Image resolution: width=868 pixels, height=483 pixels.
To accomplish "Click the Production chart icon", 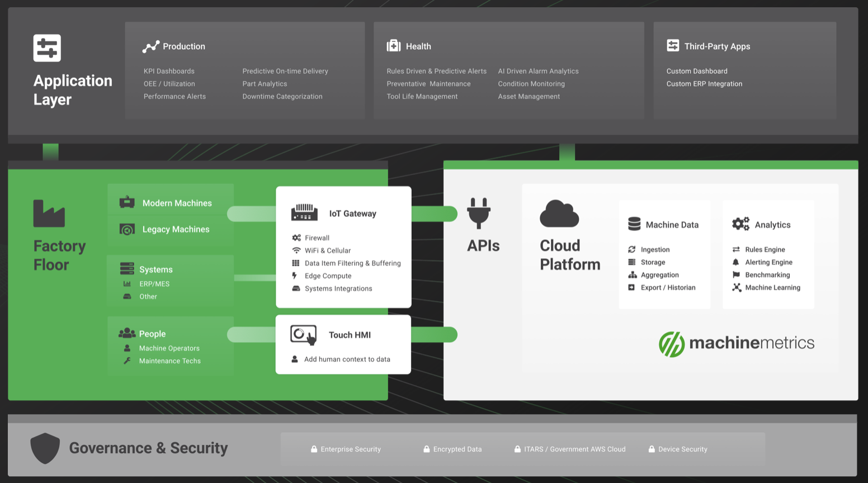I will pyautogui.click(x=151, y=46).
